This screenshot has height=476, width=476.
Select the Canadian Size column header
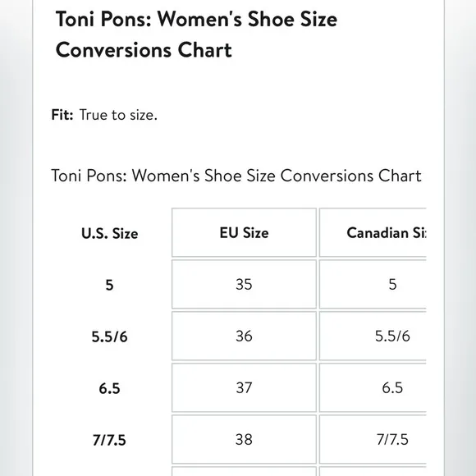373,232
